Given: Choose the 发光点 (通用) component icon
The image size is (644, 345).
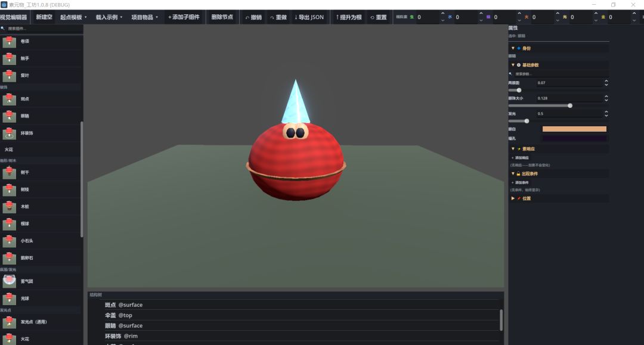Looking at the screenshot, I should coord(9,322).
